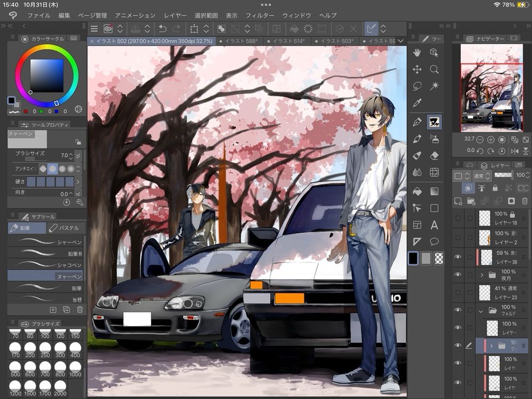Choose brush size preset 500
This screenshot has width=532, height=399.
pyautogui.click(x=15, y=369)
